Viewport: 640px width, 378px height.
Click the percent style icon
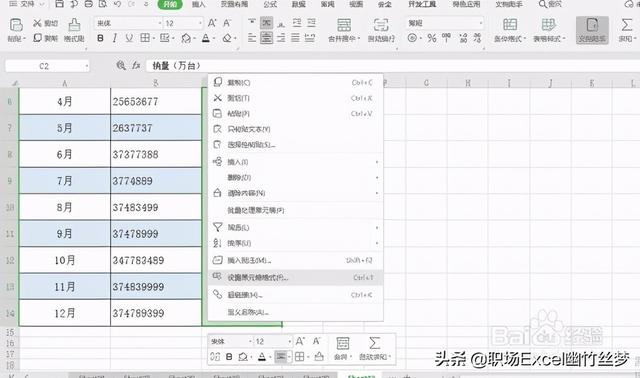[x=432, y=38]
